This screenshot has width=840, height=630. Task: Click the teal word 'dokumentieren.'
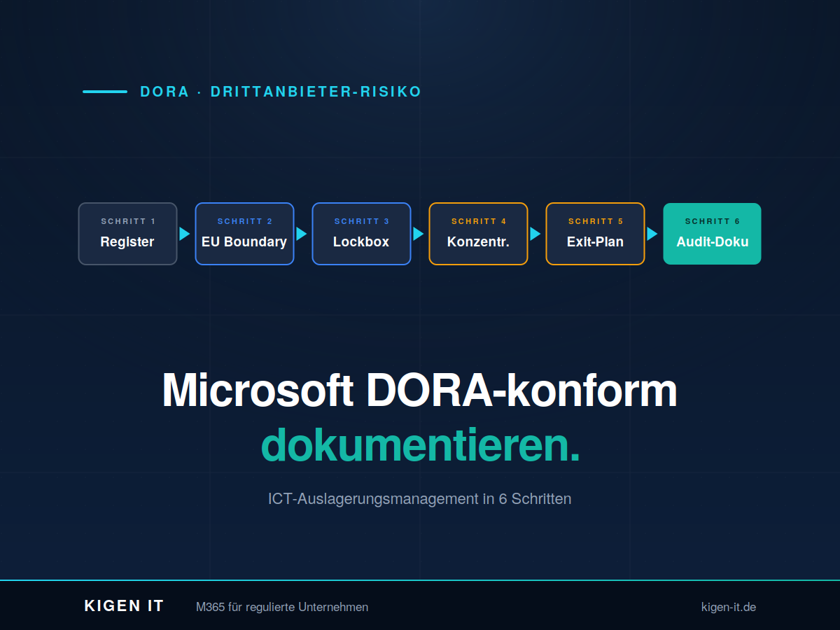(x=421, y=444)
